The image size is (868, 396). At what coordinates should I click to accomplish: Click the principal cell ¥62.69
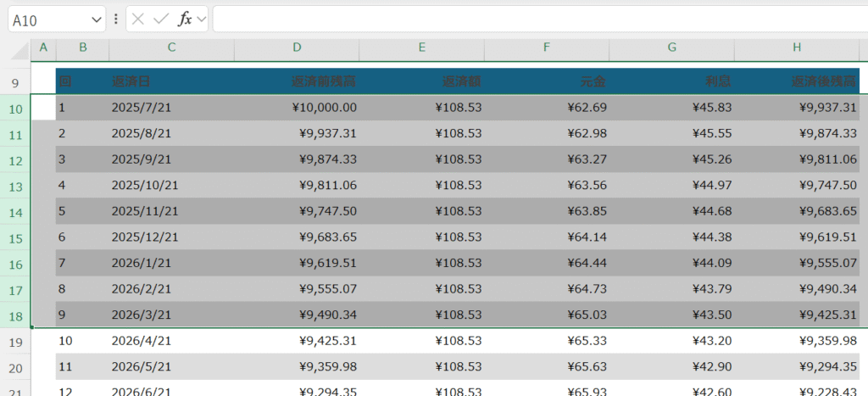pos(547,108)
